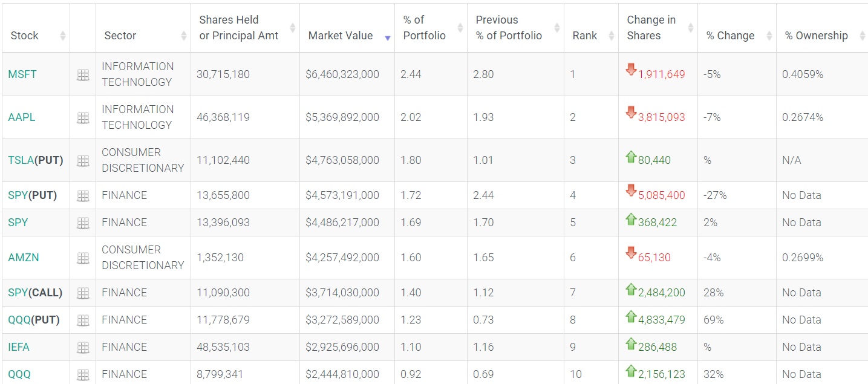The height and width of the screenshot is (384, 868).
Task: Open the AAPL stock link
Action: coord(22,117)
